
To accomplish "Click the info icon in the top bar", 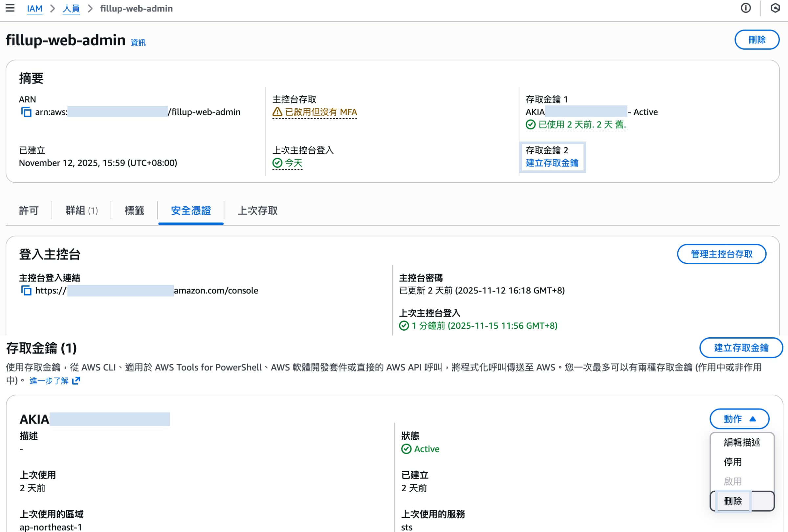I will [x=746, y=8].
